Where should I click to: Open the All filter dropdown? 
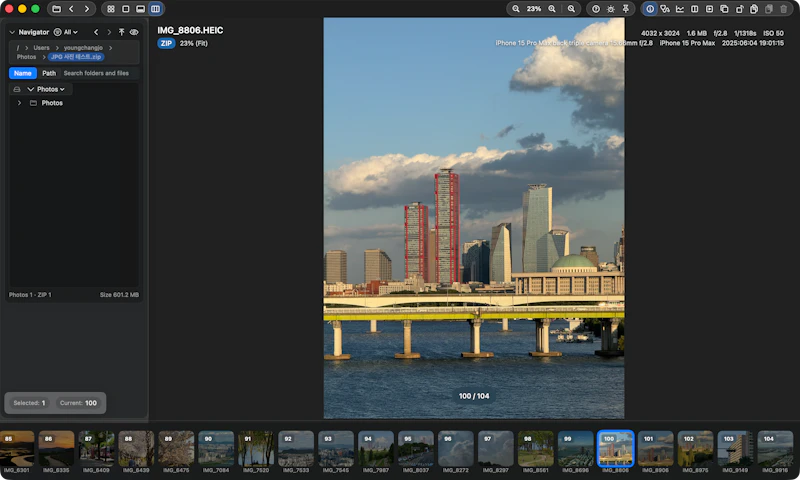pos(66,32)
